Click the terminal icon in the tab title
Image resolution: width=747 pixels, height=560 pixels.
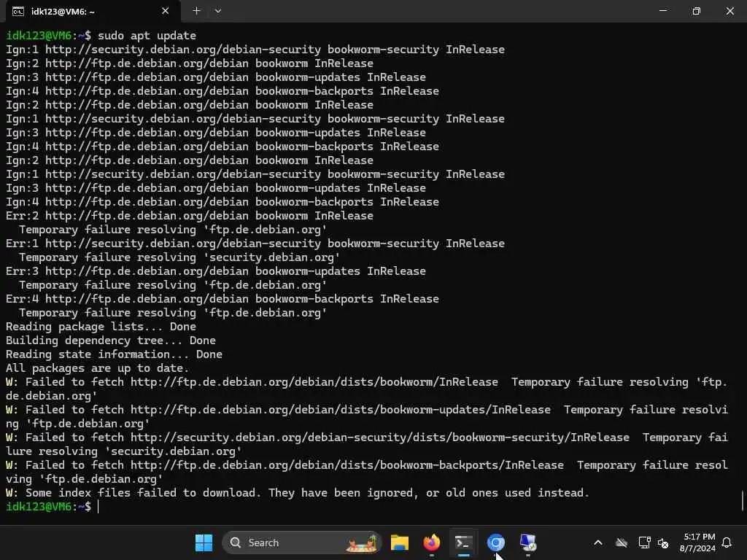coord(18,12)
